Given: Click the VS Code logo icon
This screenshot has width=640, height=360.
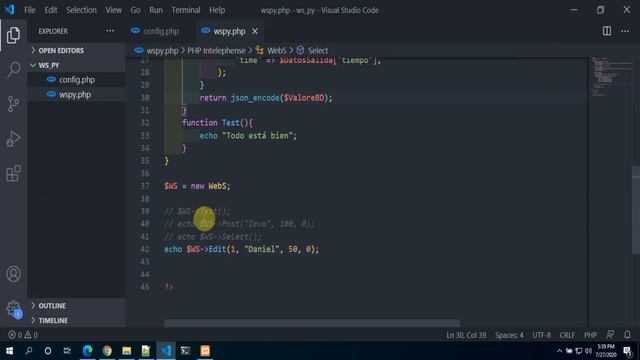Looking at the screenshot, I should [9, 9].
